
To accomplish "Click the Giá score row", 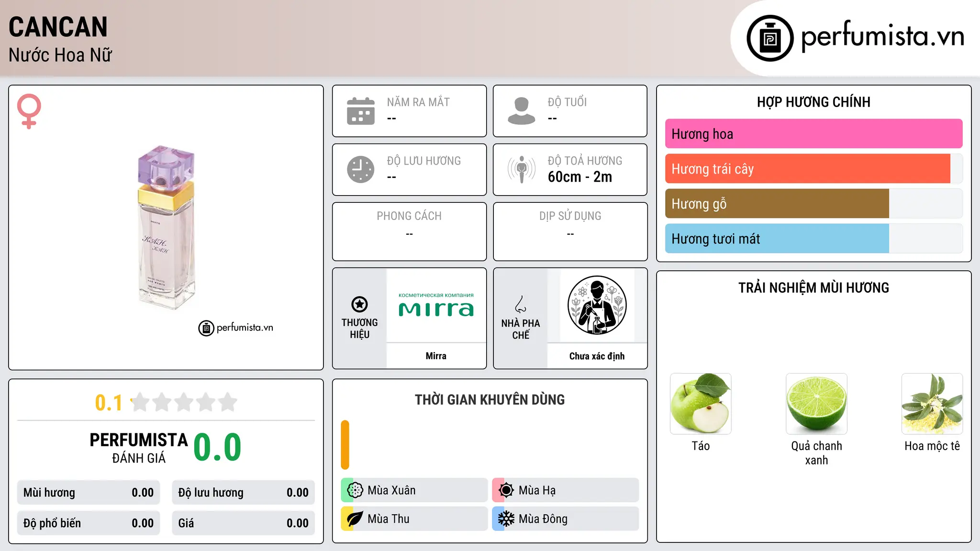I will [243, 523].
